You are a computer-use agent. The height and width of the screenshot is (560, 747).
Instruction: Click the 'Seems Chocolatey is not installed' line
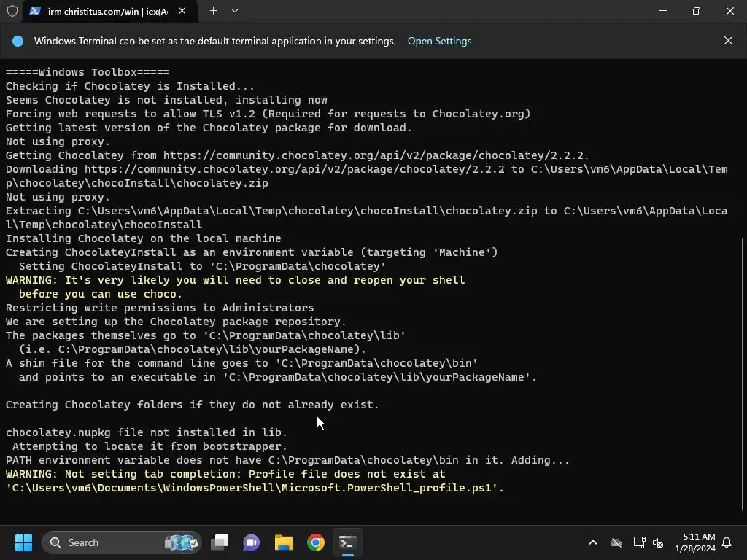[166, 100]
